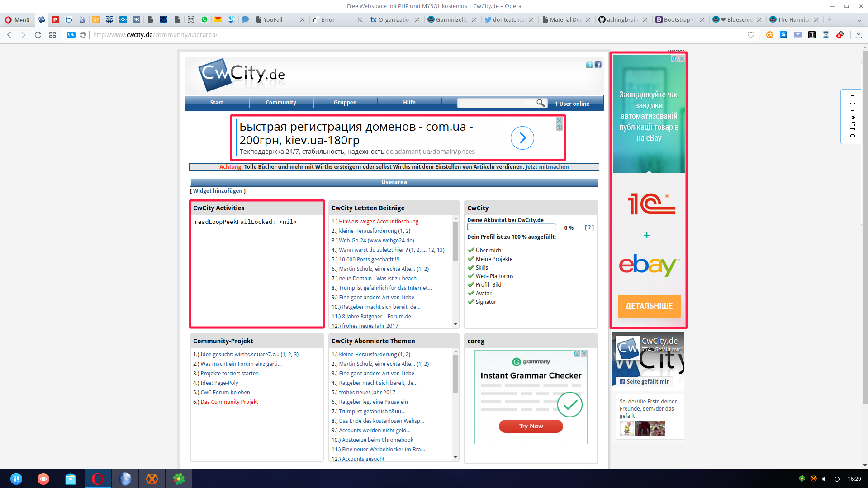The width and height of the screenshot is (868, 488).
Task: Click the WhatsApp pinned tab
Action: pyautogui.click(x=204, y=19)
